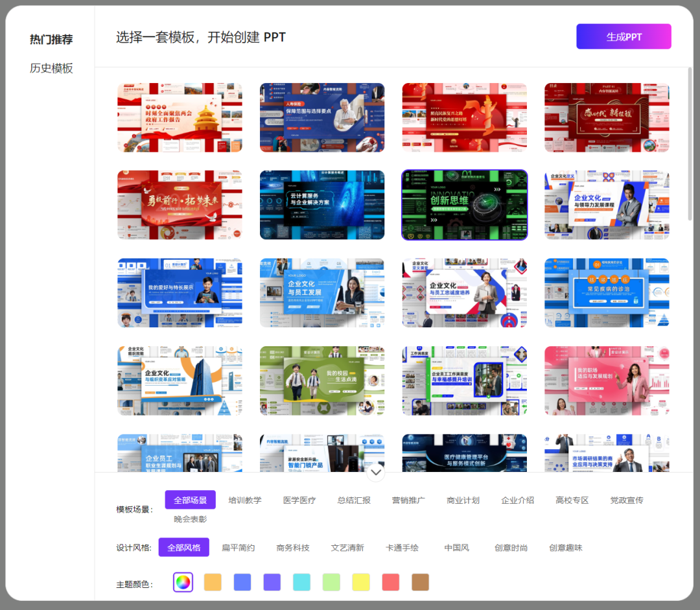Select the cyan theme color swatch
The image size is (700, 610).
pyautogui.click(x=302, y=582)
